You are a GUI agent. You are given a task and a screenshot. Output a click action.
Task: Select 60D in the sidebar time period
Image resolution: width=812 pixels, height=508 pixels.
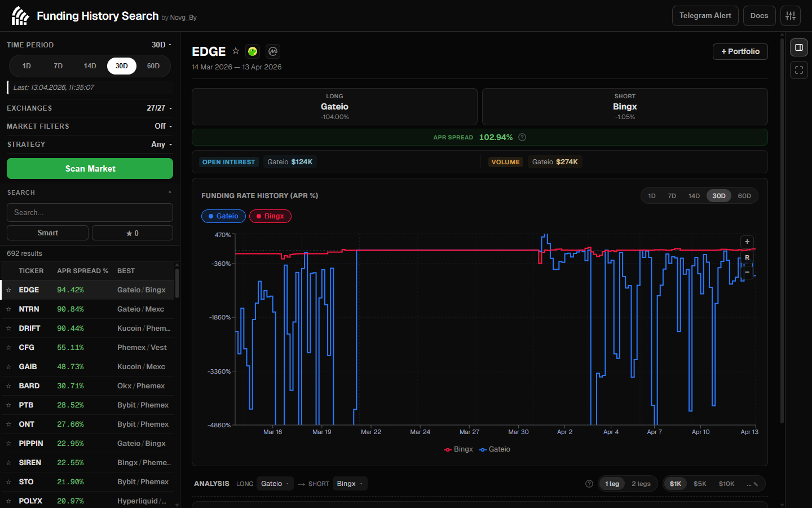pyautogui.click(x=153, y=66)
